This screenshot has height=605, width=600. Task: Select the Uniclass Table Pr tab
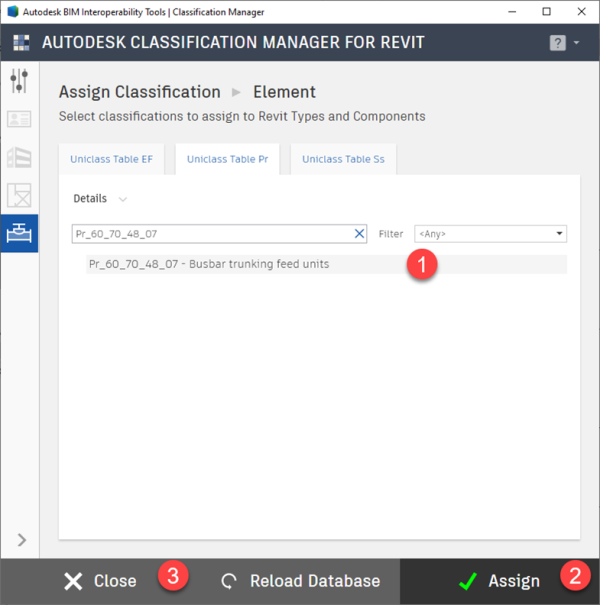pyautogui.click(x=227, y=159)
